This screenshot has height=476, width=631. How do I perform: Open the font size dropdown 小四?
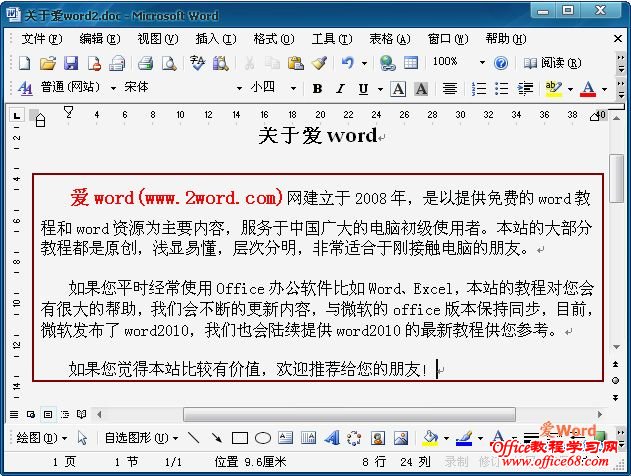point(293,88)
